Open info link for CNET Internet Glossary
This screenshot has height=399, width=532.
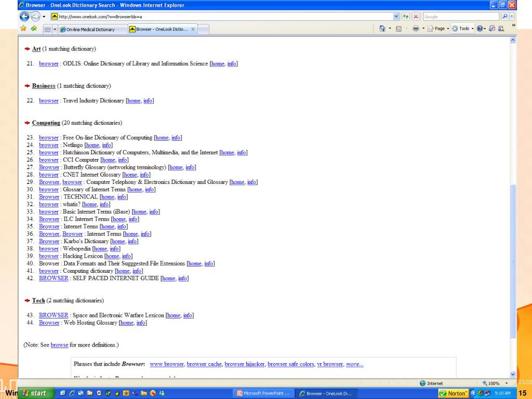[144, 175]
